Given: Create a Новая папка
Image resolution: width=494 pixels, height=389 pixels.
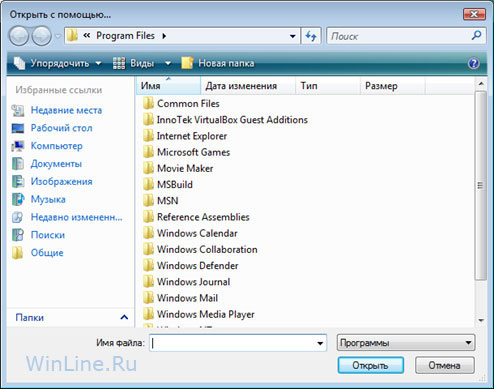Looking at the screenshot, I should click(x=218, y=63).
